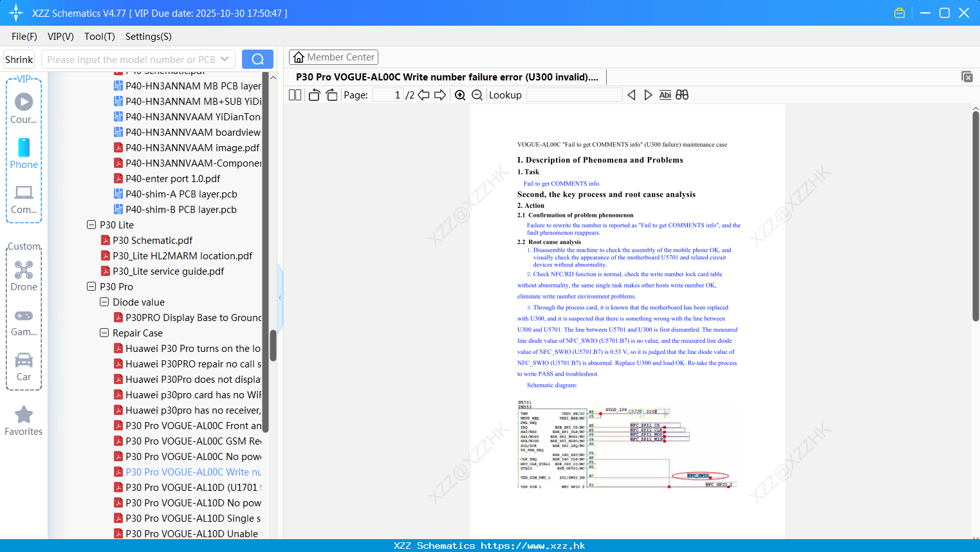This screenshot has height=552, width=980.
Task: Open Huawei p30pro has no receiver file
Action: coord(187,410)
